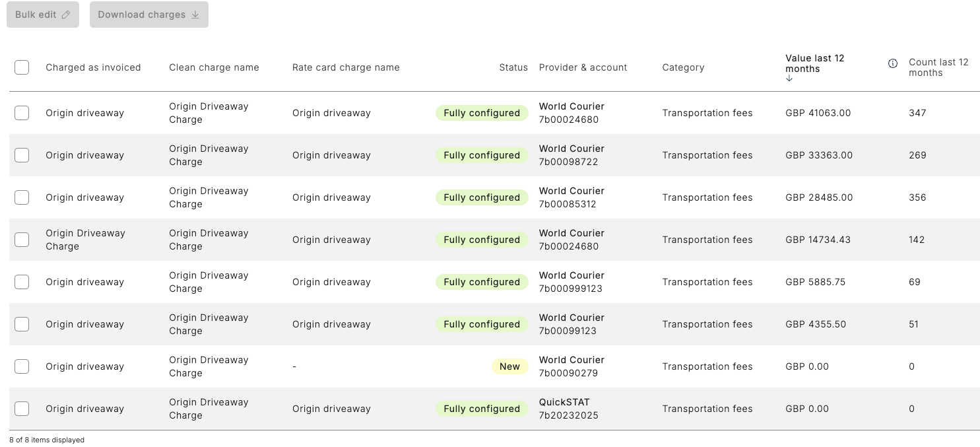Click the info icon beside Value column
Screen dimensions: 980x447
coord(893,63)
